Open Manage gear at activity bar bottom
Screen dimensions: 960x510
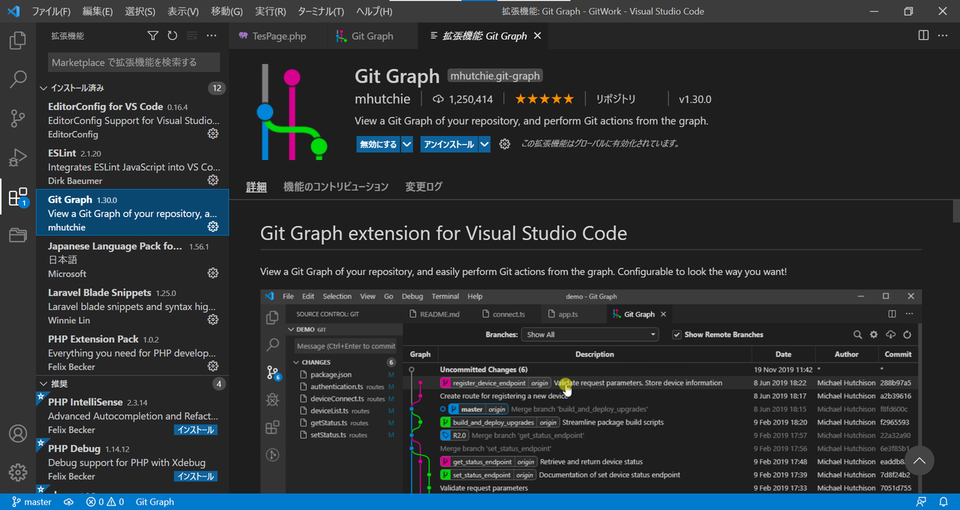coord(18,472)
